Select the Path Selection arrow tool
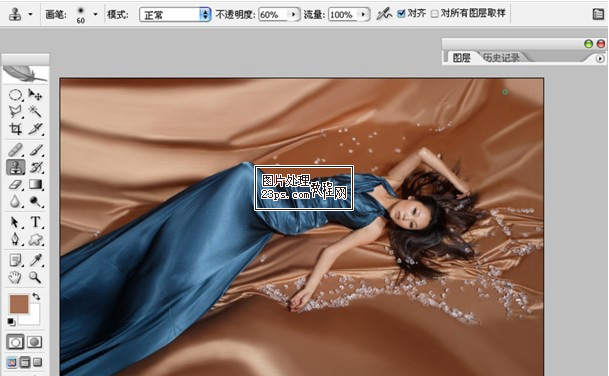Image resolution: width=609 pixels, height=376 pixels. [16, 222]
